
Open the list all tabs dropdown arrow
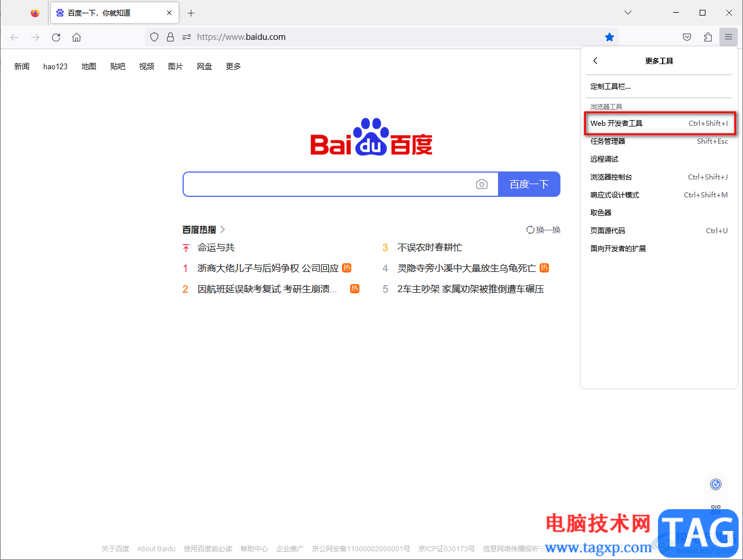[x=628, y=13]
